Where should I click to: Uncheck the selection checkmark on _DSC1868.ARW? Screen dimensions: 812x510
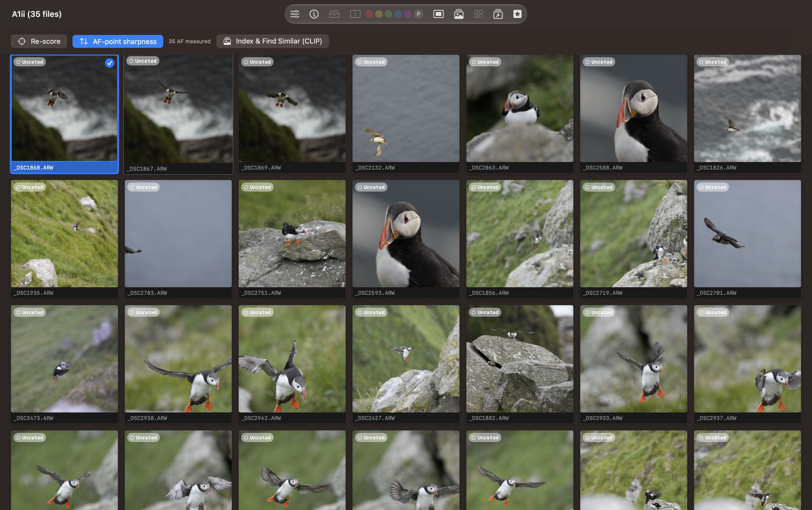[110, 63]
